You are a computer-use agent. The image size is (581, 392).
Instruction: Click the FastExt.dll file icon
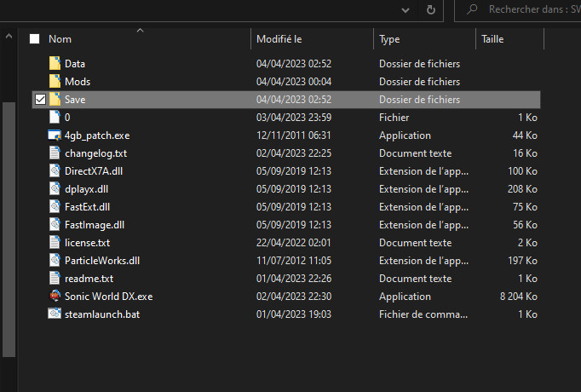[55, 207]
